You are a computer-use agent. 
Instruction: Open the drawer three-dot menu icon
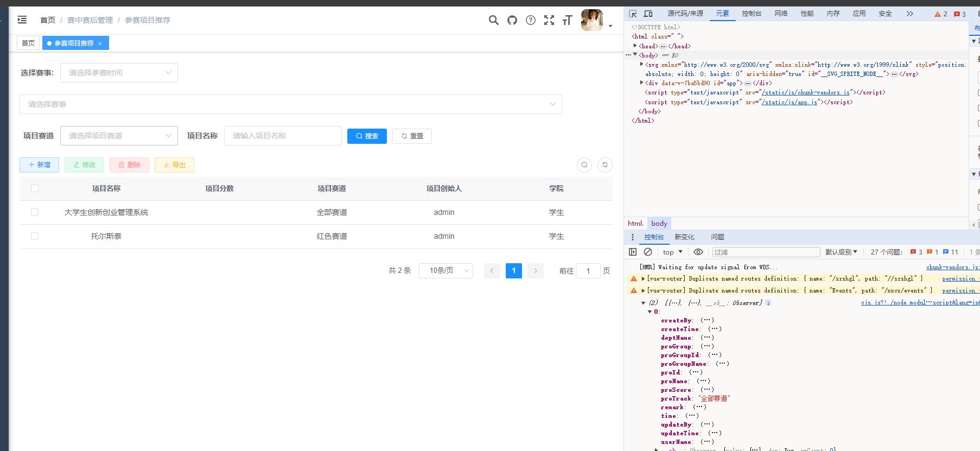[632, 237]
